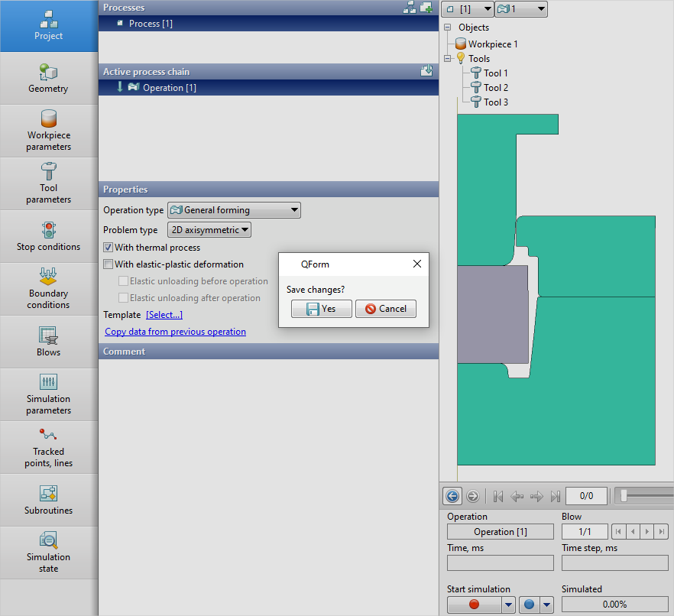The width and height of the screenshot is (674, 616).
Task: Uncheck With thermal process checkbox
Action: 109,248
